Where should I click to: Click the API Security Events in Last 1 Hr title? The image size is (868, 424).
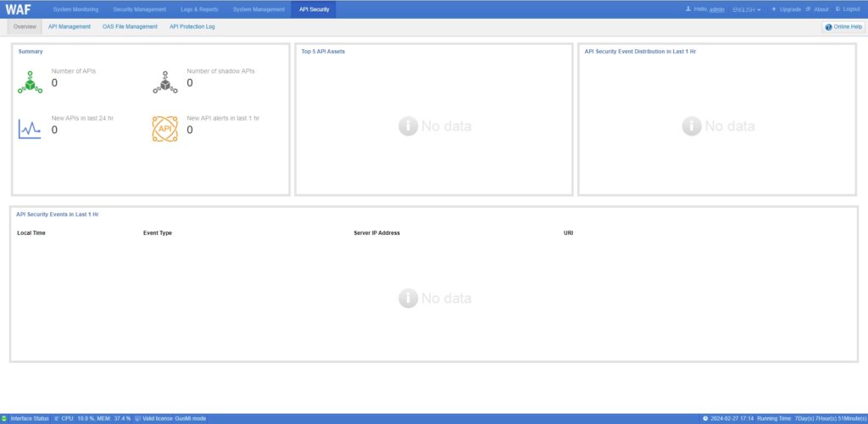[x=58, y=215]
